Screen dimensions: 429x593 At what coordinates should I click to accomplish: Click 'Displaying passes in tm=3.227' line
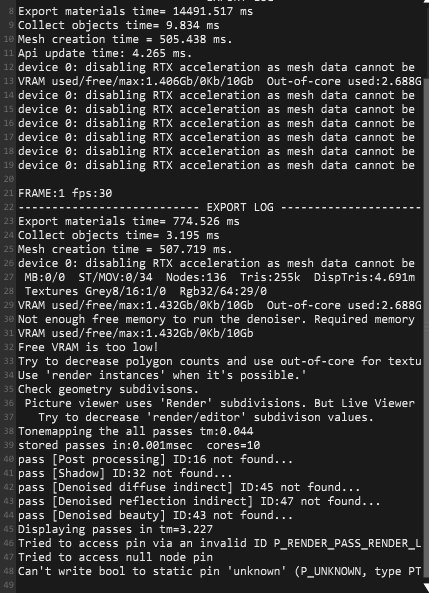[115, 529]
